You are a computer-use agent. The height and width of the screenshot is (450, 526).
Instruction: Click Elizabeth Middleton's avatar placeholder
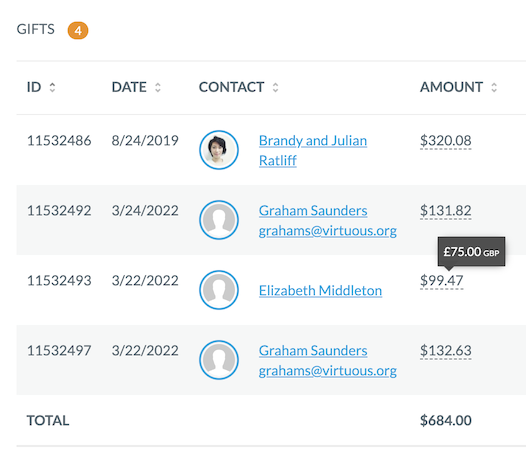point(219,290)
